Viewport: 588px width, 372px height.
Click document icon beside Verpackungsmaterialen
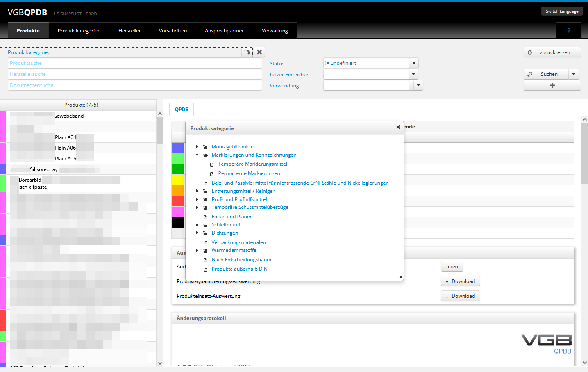pyautogui.click(x=205, y=243)
